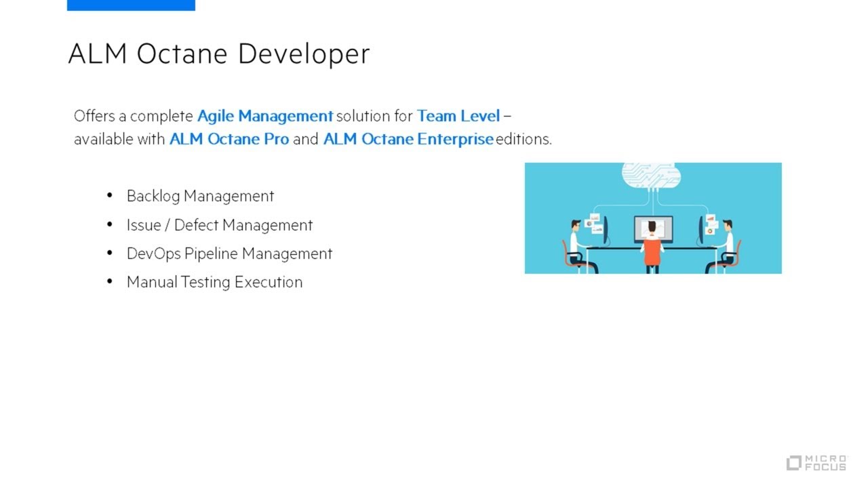Click the team-at-computers illustration image
The height and width of the screenshot is (488, 868).
click(x=653, y=218)
